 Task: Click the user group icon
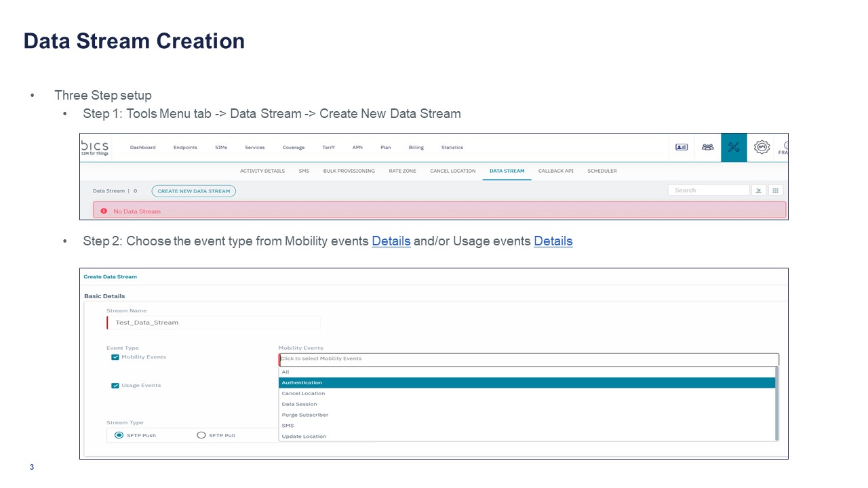tap(707, 147)
